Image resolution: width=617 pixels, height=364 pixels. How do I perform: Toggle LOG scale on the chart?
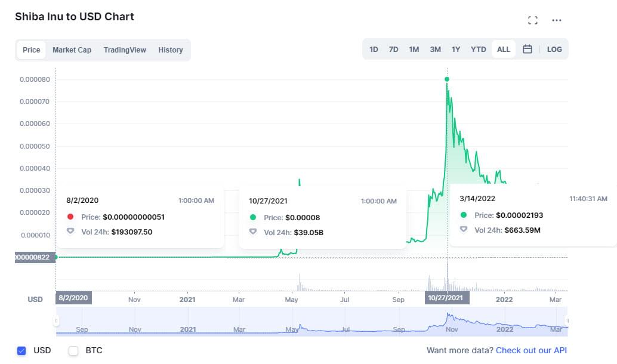(554, 50)
